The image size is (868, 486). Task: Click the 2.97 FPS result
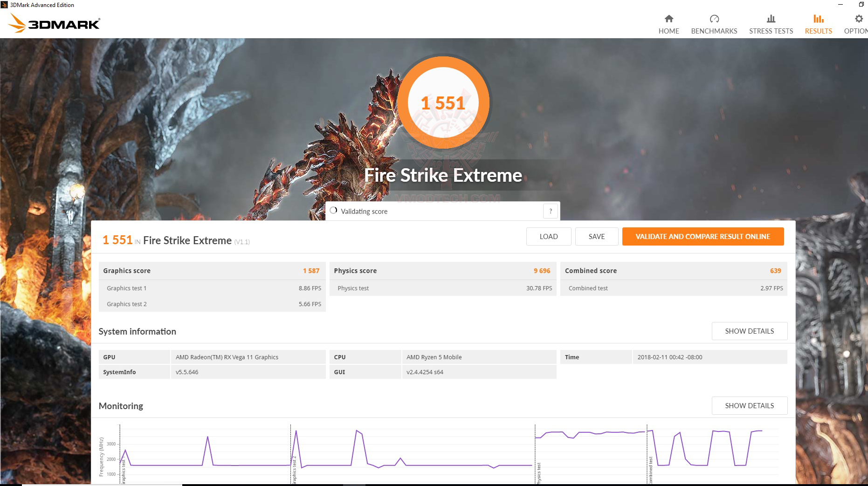click(772, 288)
